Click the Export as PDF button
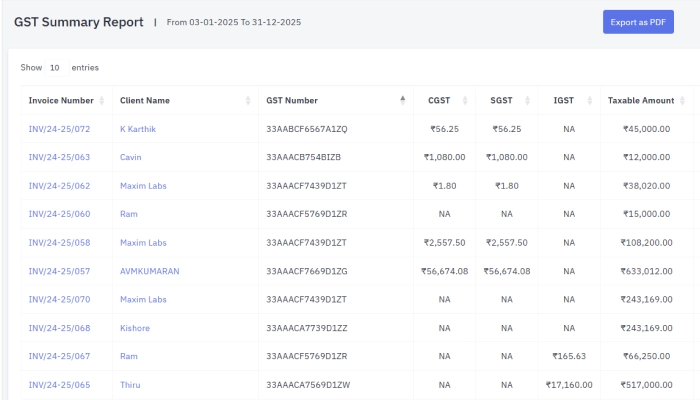 638,22
